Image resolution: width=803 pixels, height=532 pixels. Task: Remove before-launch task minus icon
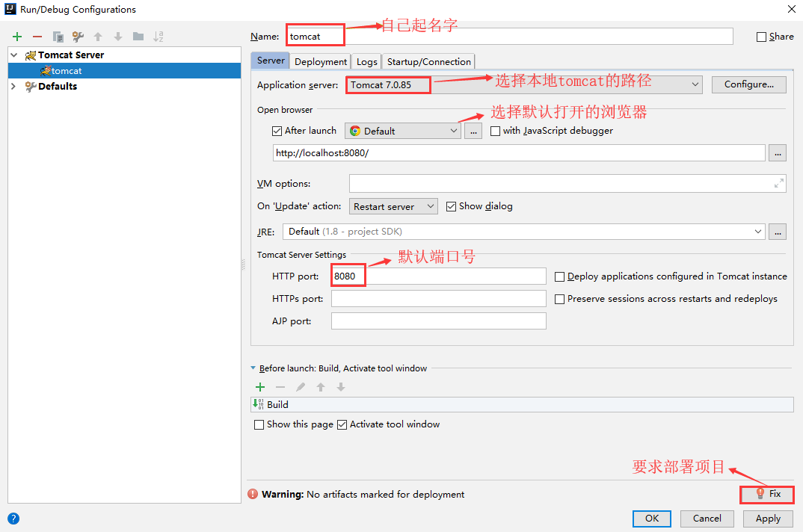pos(280,387)
